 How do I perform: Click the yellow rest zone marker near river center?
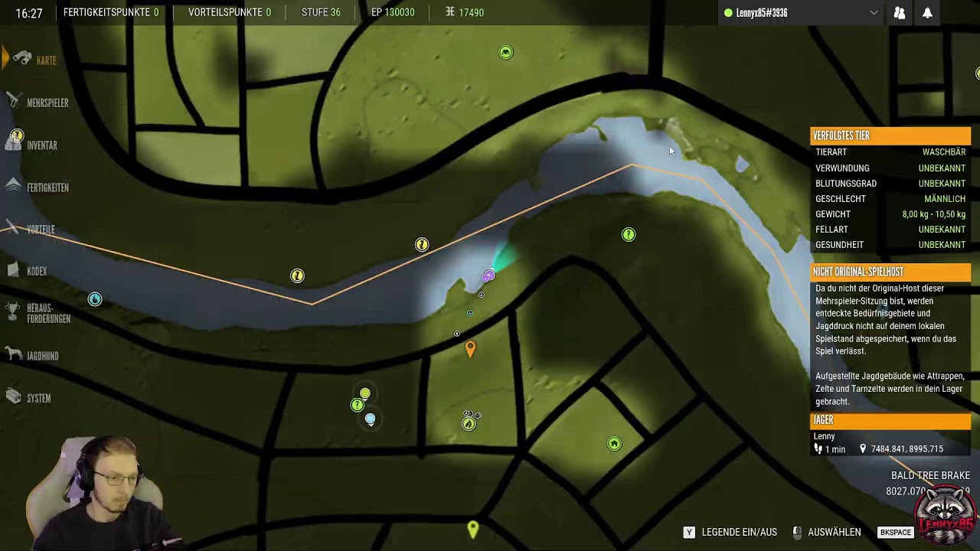(422, 245)
